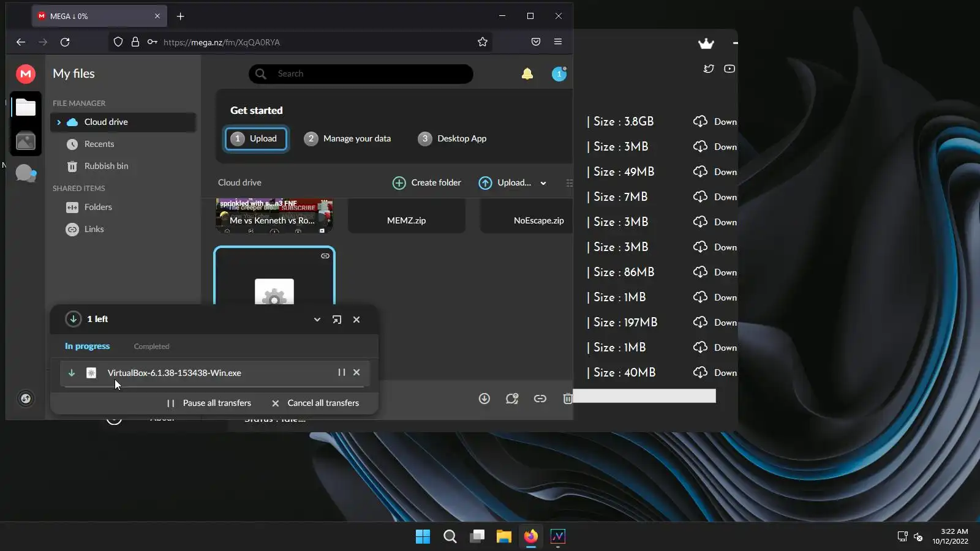Switch to the In progress transfers tab
980x551 pixels.
point(88,347)
